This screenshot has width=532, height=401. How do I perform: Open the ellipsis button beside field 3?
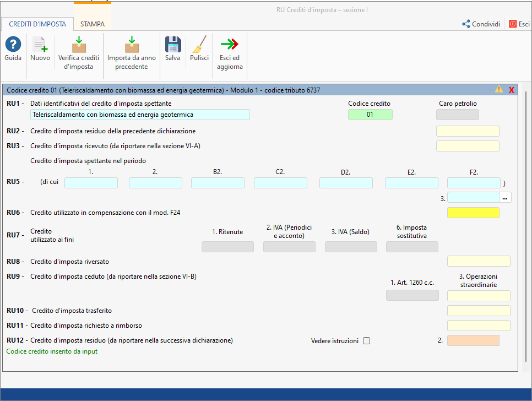coord(505,197)
